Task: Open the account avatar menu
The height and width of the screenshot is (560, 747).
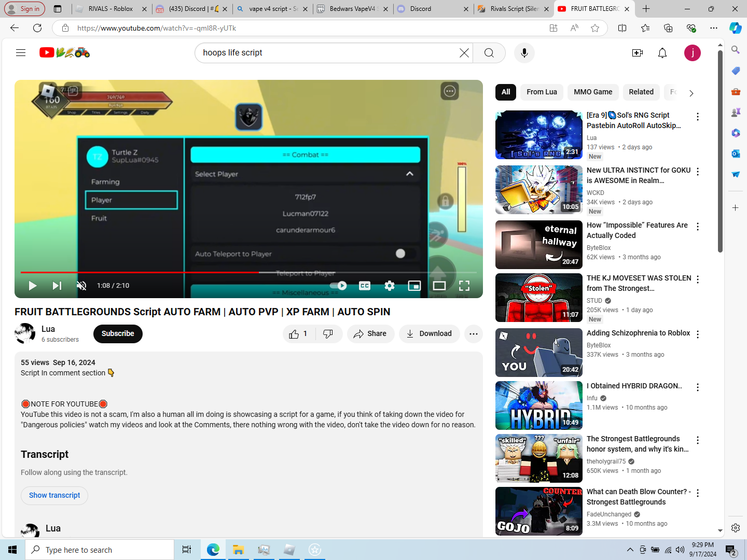Action: 693,53
